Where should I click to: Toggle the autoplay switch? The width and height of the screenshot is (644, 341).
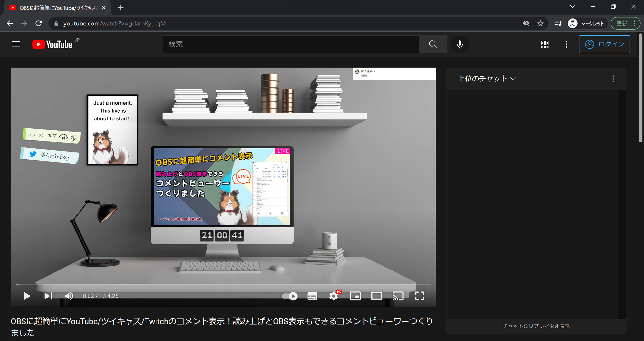(290, 296)
